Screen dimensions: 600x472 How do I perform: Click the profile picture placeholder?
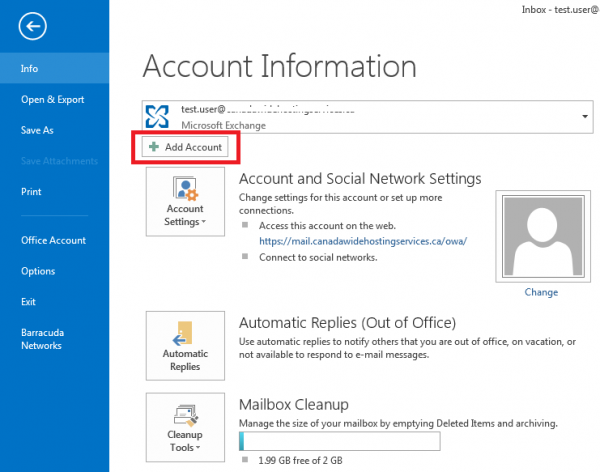tap(543, 236)
